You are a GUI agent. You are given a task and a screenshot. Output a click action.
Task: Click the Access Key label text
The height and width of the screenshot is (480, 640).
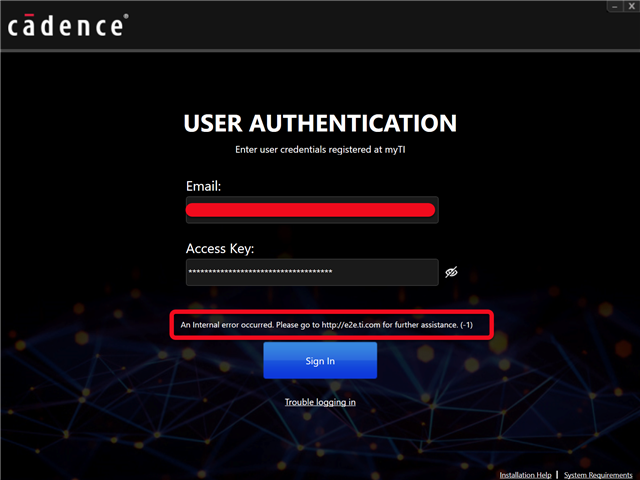click(x=220, y=249)
